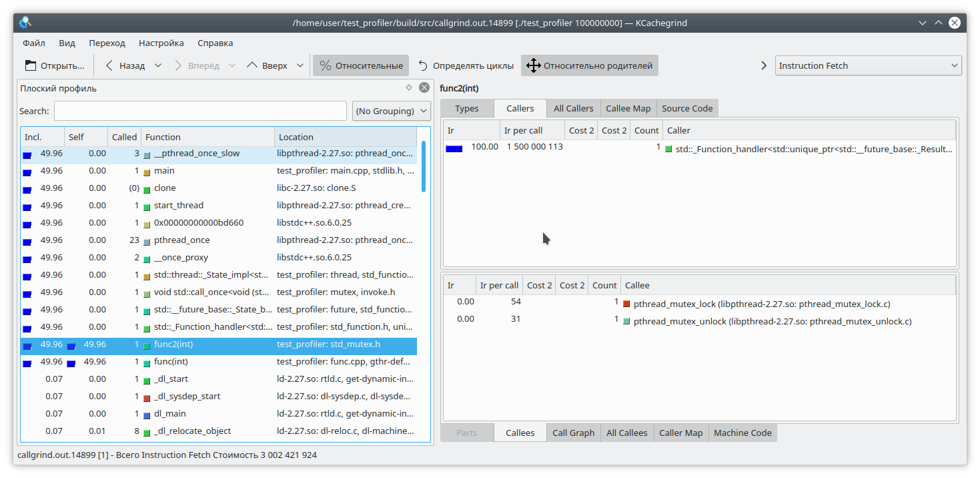Go back with the Назад arrow
This screenshot has height=478, width=980.
[x=125, y=65]
